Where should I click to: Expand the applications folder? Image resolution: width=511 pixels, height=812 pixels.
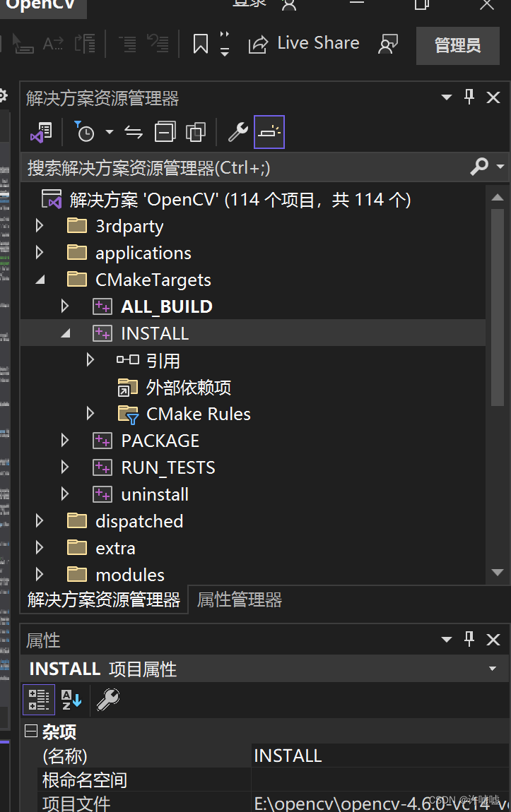(x=40, y=252)
